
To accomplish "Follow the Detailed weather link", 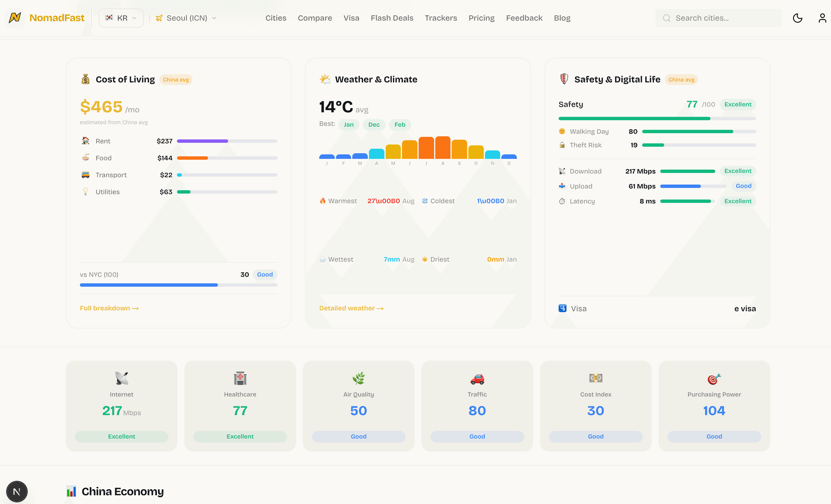I will (351, 308).
